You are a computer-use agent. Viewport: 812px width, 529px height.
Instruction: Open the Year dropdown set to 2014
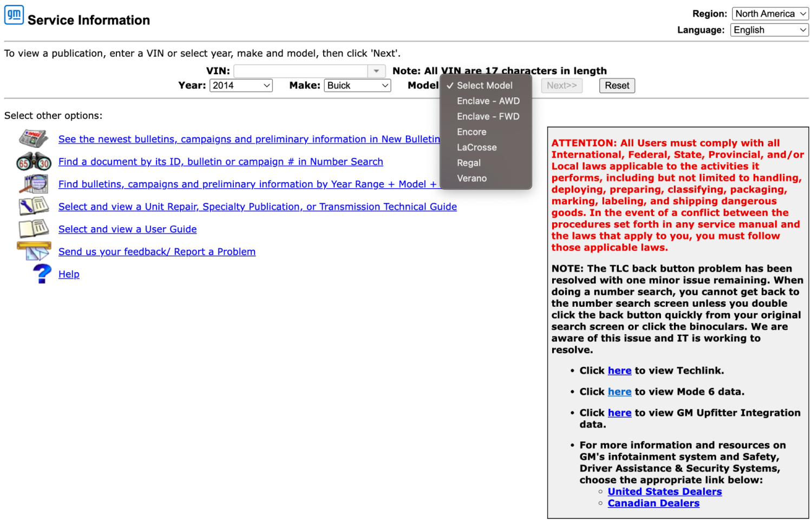(x=241, y=85)
